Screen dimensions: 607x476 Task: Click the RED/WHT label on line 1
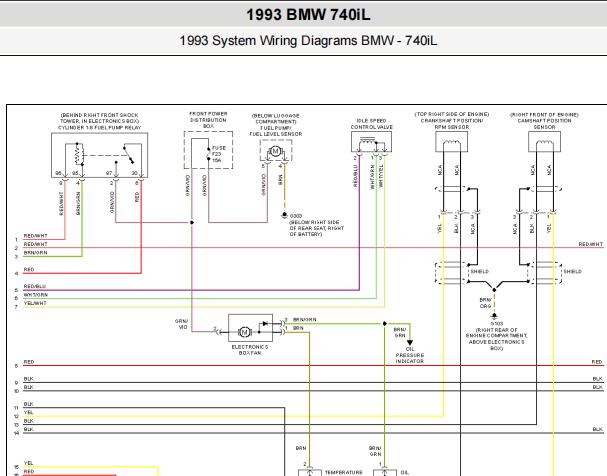36,236
